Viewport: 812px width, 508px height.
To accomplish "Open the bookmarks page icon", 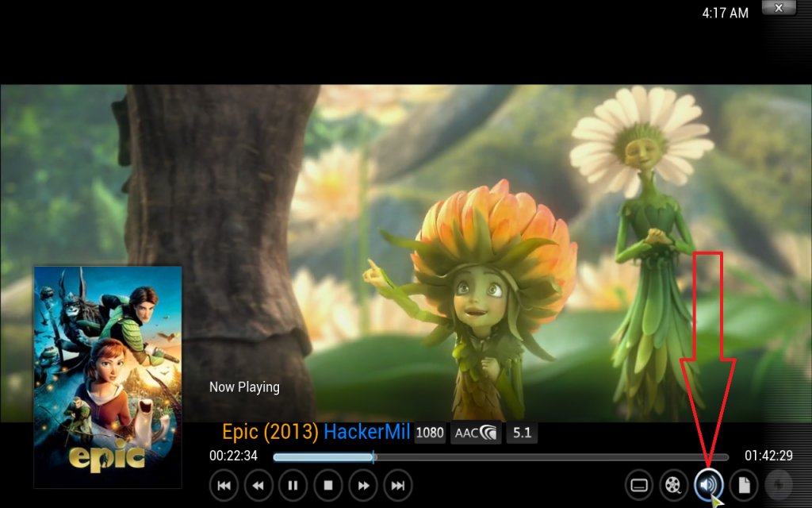I will (x=744, y=486).
